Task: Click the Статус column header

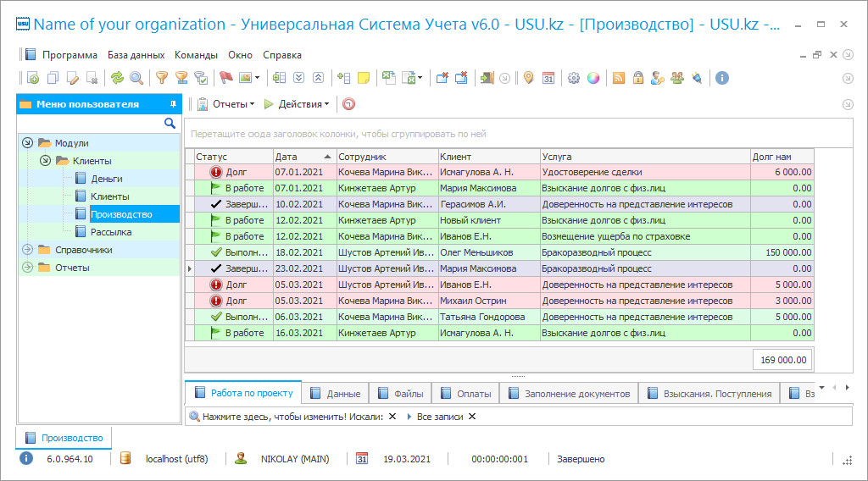Action: pos(234,157)
